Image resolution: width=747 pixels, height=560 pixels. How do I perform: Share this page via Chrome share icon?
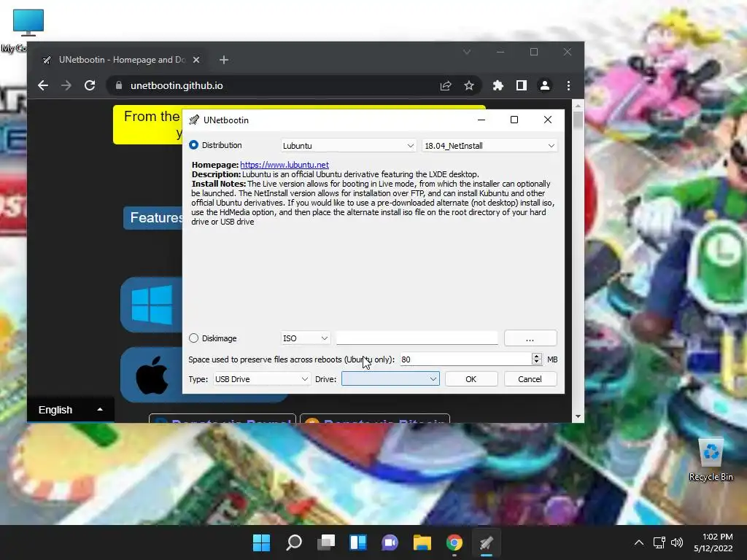446,86
